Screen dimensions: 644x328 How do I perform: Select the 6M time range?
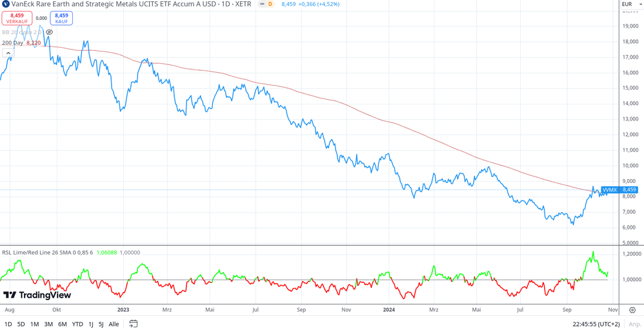click(x=63, y=324)
